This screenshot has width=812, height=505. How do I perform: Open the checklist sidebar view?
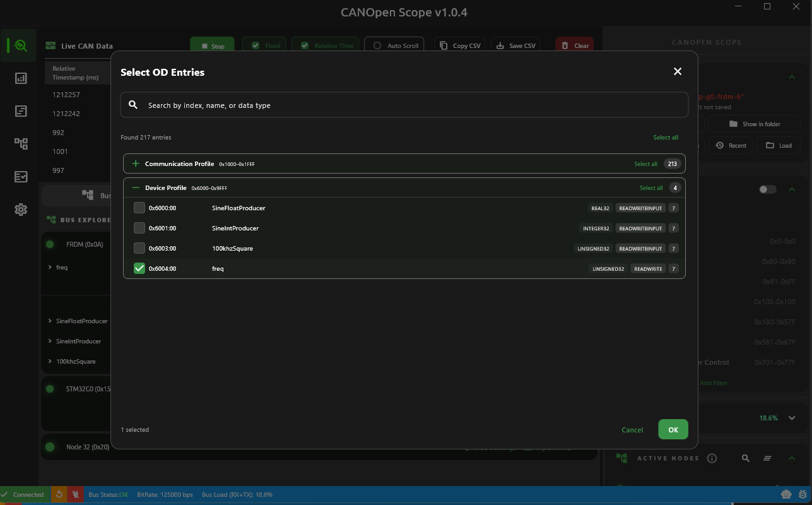coord(21,177)
